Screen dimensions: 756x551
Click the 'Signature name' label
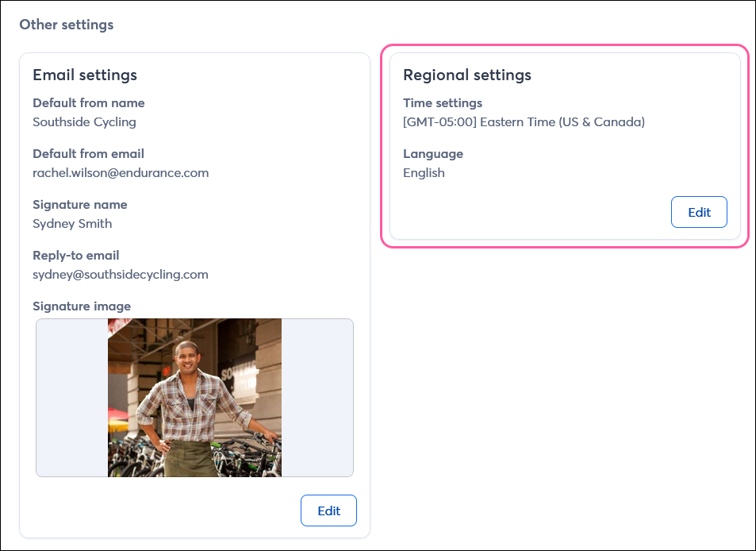(x=80, y=205)
